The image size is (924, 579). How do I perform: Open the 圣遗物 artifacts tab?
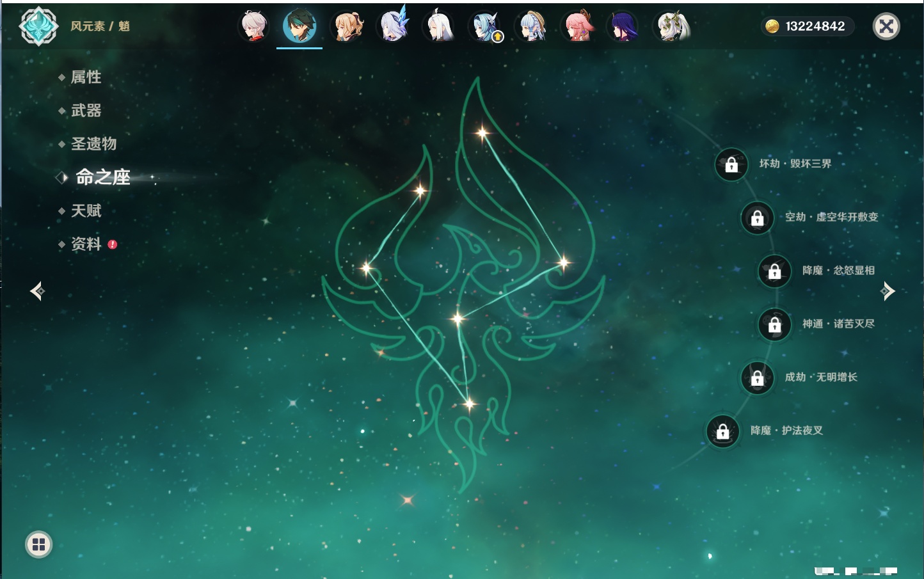coord(93,144)
